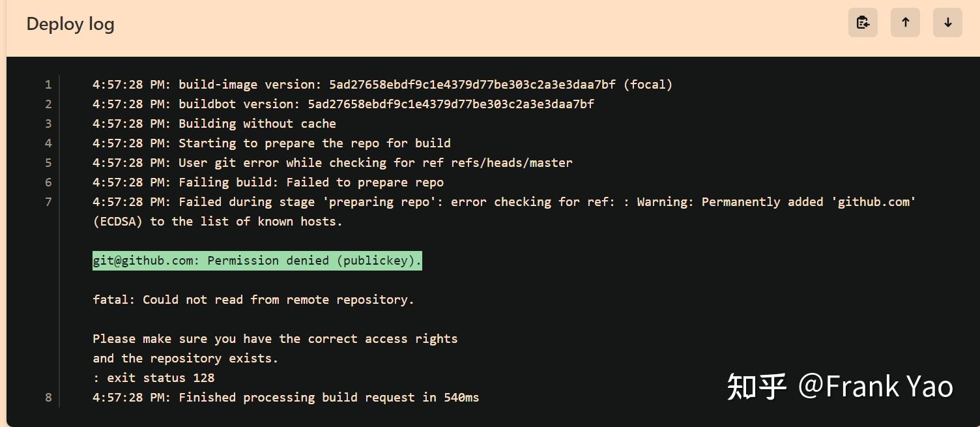
Task: Click the exit status 128 text
Action: (154, 377)
